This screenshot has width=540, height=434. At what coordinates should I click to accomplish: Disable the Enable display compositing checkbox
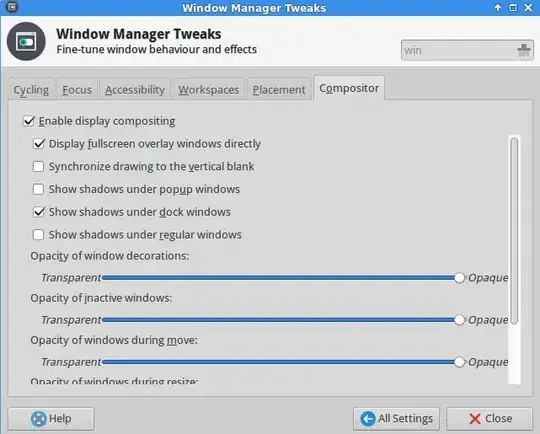click(29, 121)
